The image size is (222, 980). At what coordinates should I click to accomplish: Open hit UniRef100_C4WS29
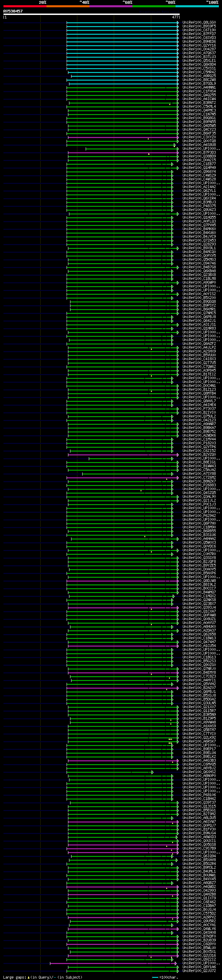click(199, 175)
